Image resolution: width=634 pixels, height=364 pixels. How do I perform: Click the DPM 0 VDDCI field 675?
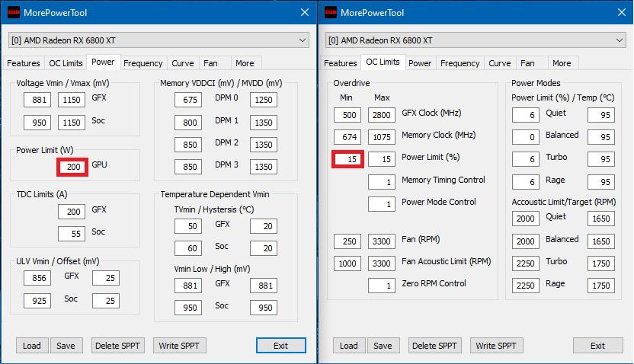click(188, 100)
